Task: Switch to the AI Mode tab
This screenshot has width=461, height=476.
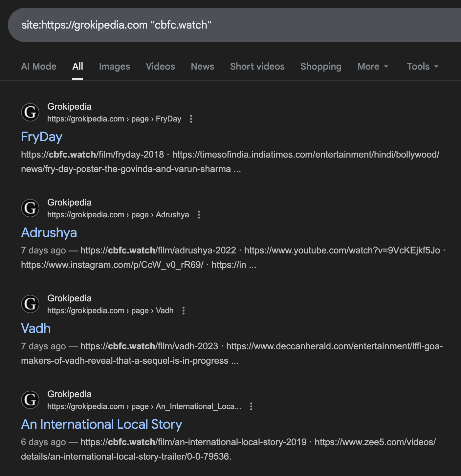Action: (x=39, y=67)
